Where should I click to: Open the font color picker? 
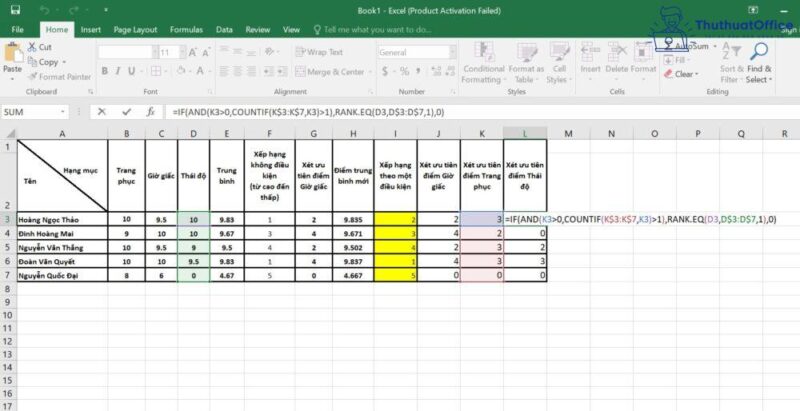tap(199, 71)
